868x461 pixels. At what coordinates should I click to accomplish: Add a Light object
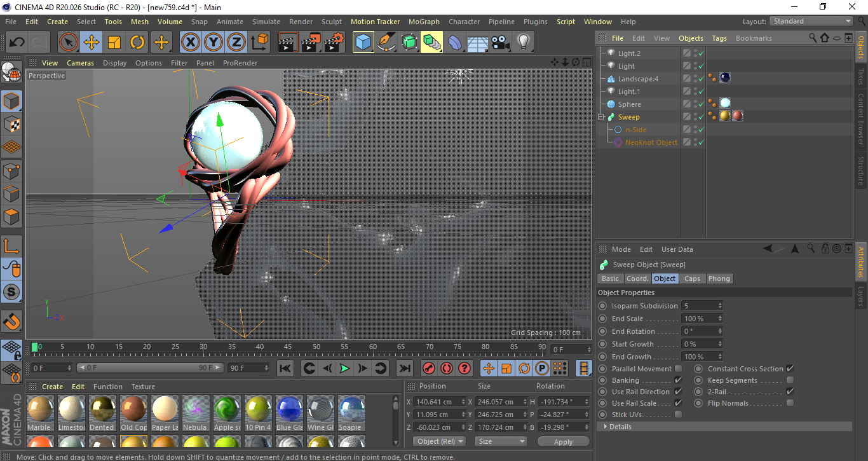[523, 43]
